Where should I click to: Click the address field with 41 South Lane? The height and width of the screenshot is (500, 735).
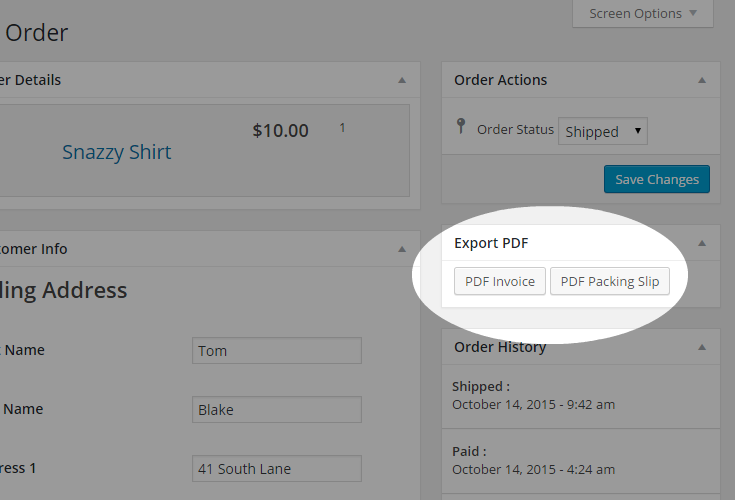276,468
